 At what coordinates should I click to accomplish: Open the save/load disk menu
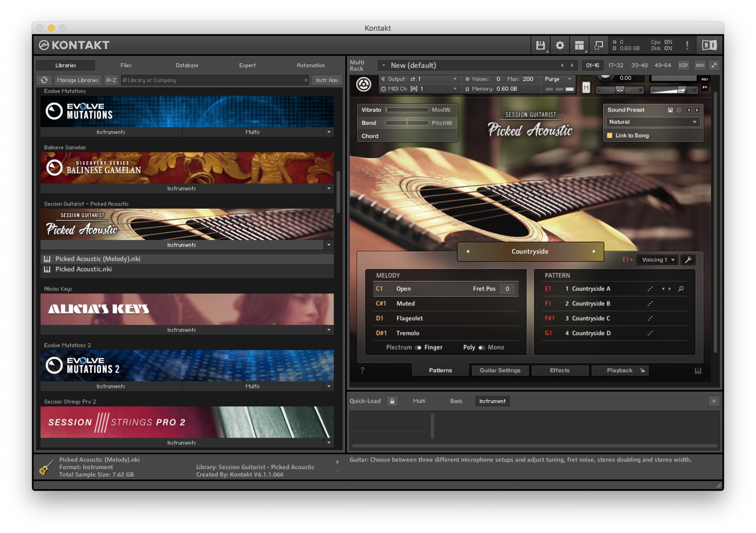point(540,45)
